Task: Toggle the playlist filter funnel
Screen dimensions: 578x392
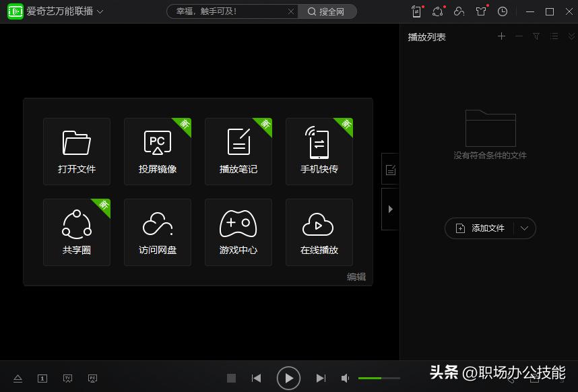Action: (536, 36)
